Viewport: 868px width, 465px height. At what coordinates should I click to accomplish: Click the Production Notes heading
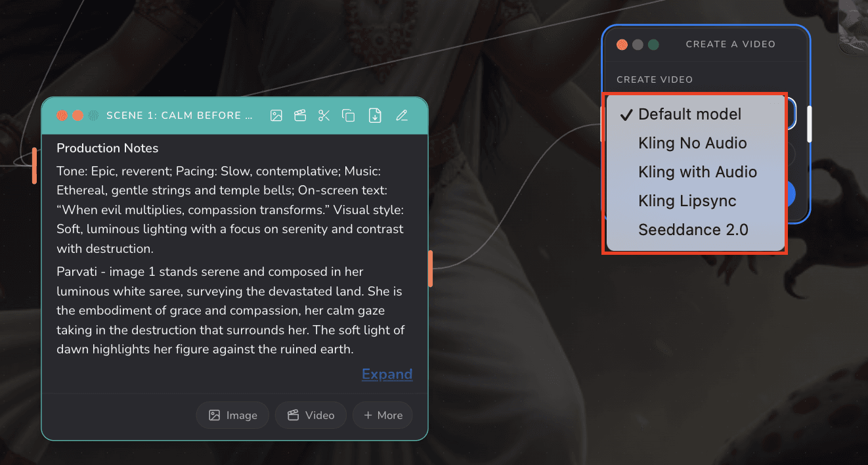point(108,148)
